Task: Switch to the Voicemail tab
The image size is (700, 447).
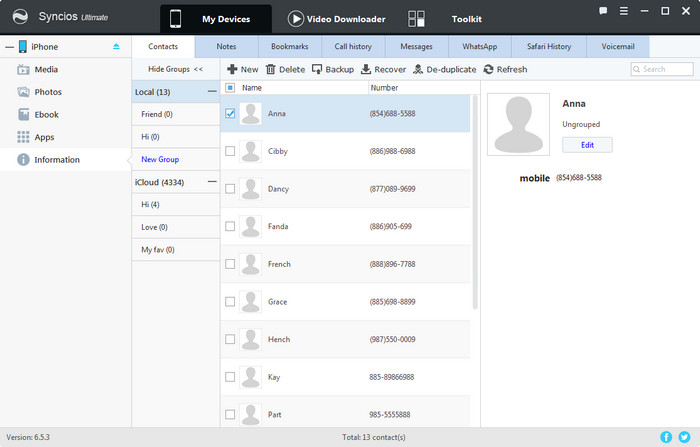Action: tap(618, 46)
